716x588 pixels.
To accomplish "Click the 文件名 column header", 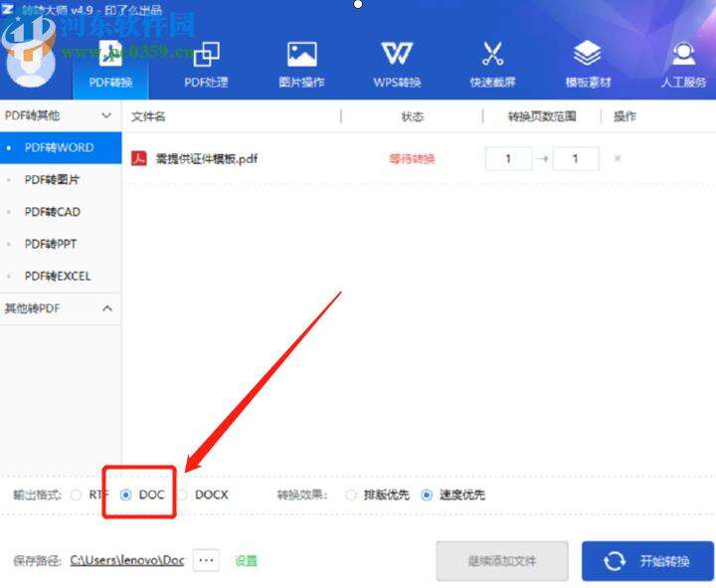I will (x=148, y=116).
